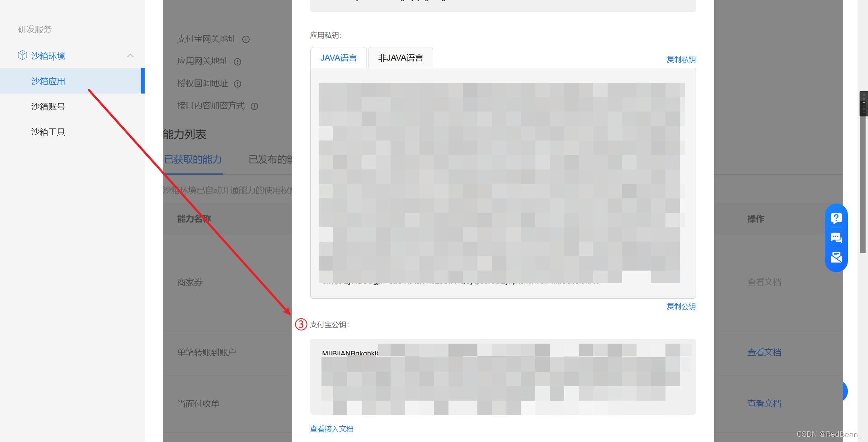The width and height of the screenshot is (868, 442).
Task: Click the envelope feedback icon
Action: [836, 257]
